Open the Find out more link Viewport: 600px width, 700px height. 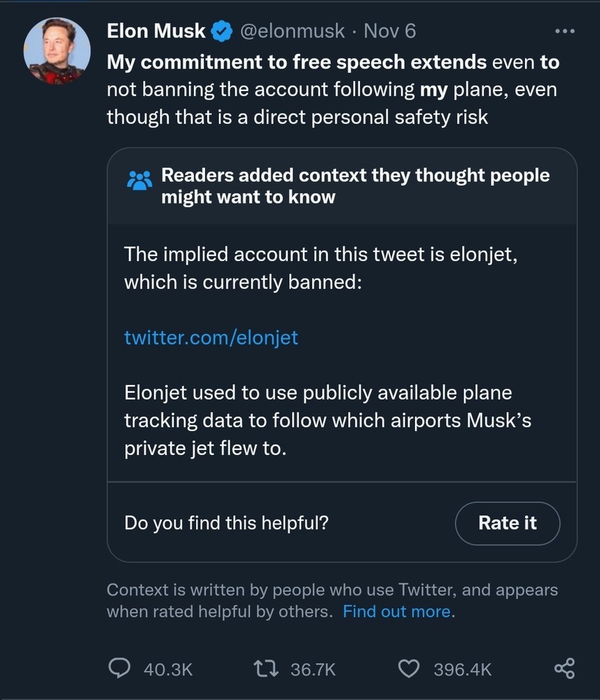click(x=397, y=611)
